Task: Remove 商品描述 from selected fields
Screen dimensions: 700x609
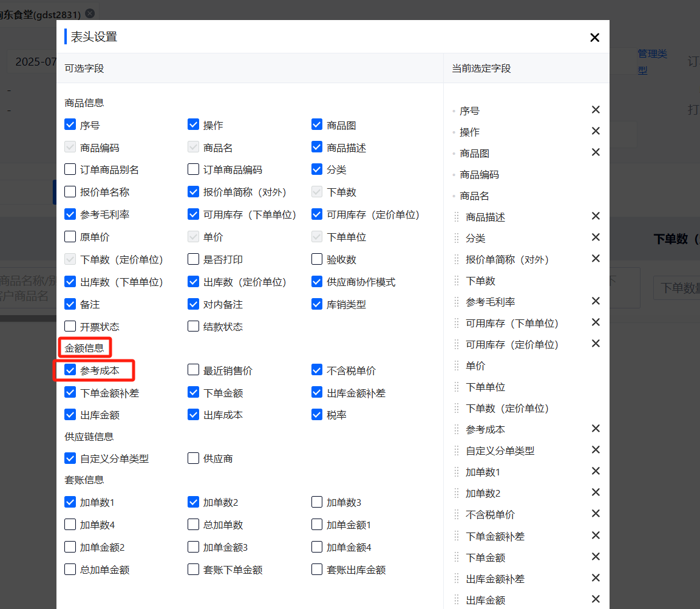Action: click(596, 216)
